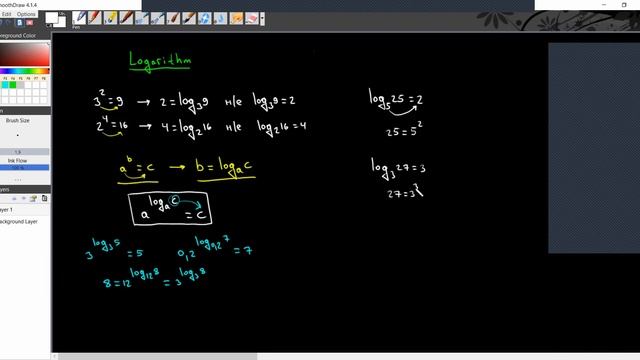Image resolution: width=640 pixels, height=360 pixels.
Task: Pick a red shade in color gradient
Action: click(24, 53)
